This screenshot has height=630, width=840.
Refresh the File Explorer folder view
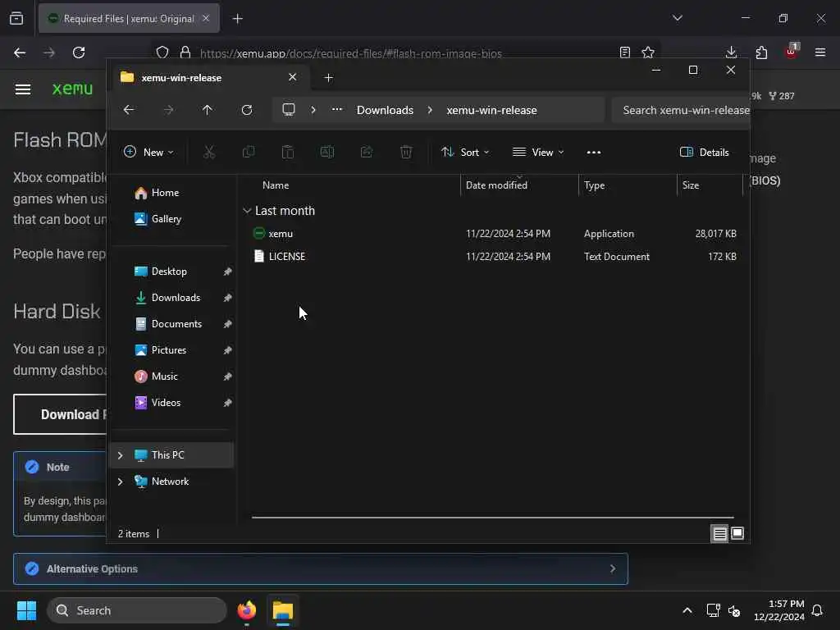[247, 110]
